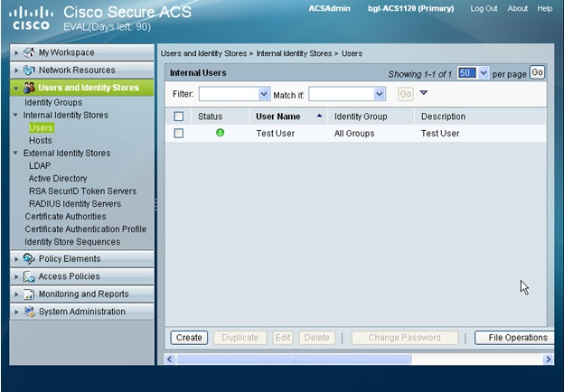The height and width of the screenshot is (392, 564).
Task: Open Policy Elements menu section
Action: tap(82, 258)
